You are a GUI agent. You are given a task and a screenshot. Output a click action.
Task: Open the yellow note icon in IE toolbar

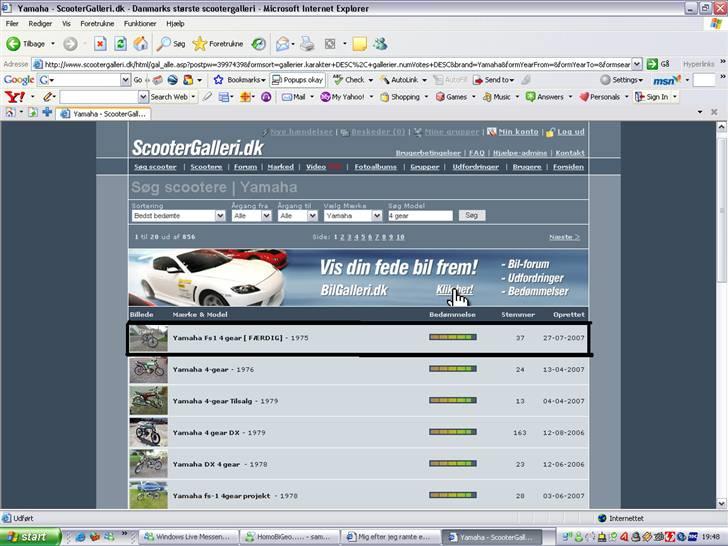(359, 44)
